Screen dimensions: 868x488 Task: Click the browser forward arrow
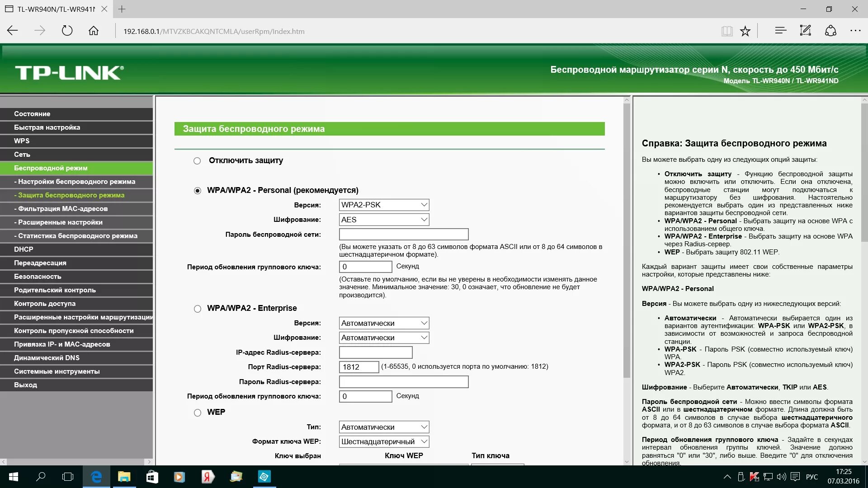40,31
